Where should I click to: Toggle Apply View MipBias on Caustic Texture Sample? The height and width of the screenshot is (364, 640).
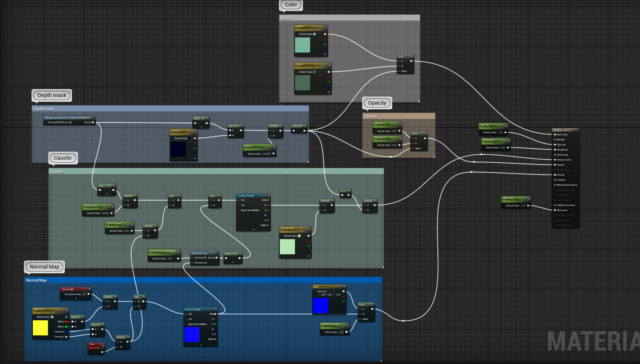click(239, 210)
